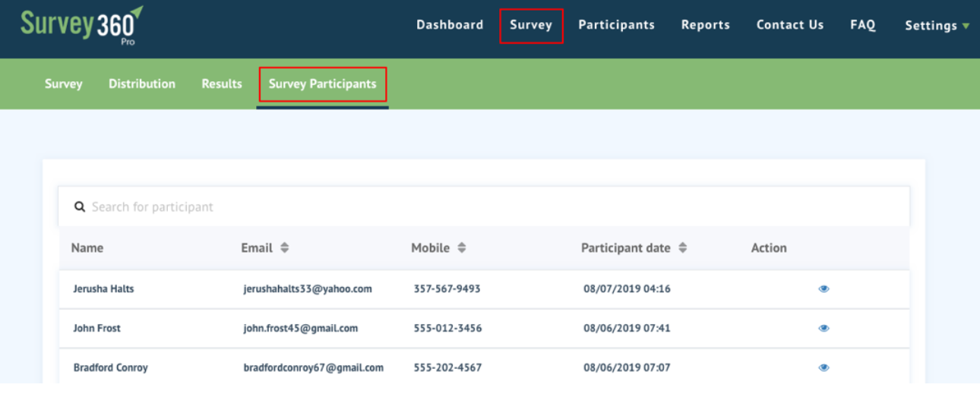This screenshot has width=980, height=394.
Task: Open the Contact Us page
Action: point(789,25)
